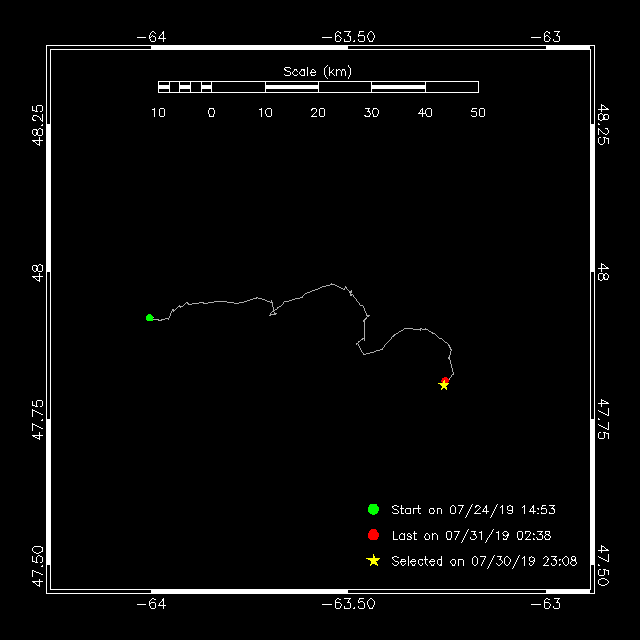Click the red dot in the legend
Screen dimensions: 640x640
(373, 535)
